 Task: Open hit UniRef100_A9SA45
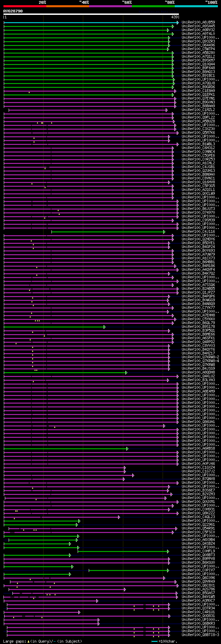pos(198,26)
